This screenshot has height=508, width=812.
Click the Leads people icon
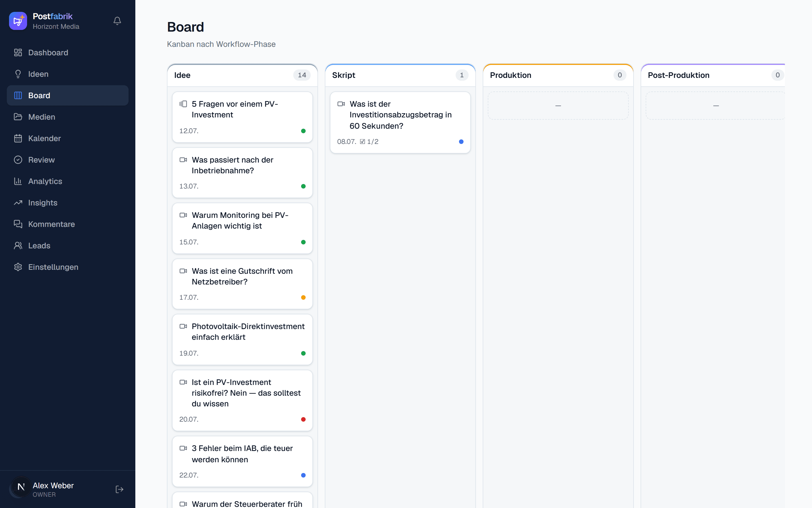pyautogui.click(x=18, y=246)
